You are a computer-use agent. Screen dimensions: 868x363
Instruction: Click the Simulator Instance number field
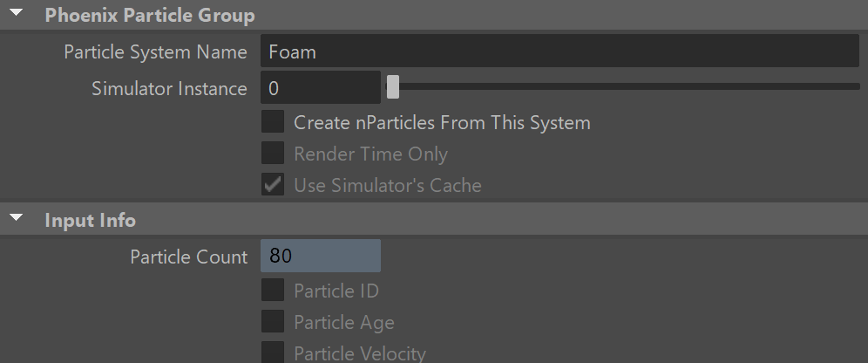click(321, 87)
